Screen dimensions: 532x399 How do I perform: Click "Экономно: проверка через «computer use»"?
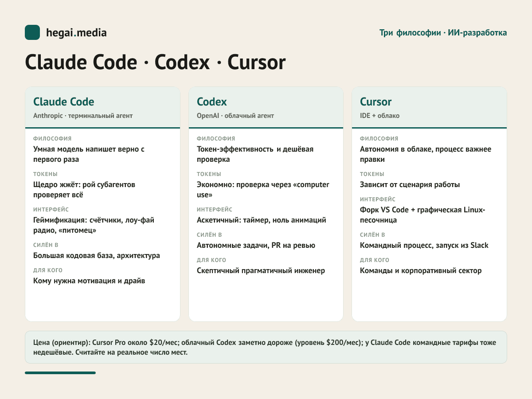[263, 190]
